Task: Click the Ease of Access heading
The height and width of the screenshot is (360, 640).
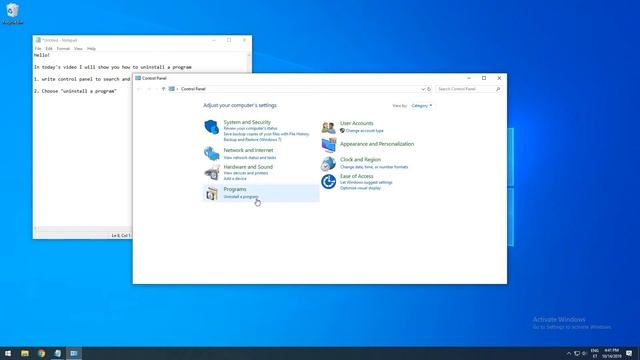Action: click(356, 176)
